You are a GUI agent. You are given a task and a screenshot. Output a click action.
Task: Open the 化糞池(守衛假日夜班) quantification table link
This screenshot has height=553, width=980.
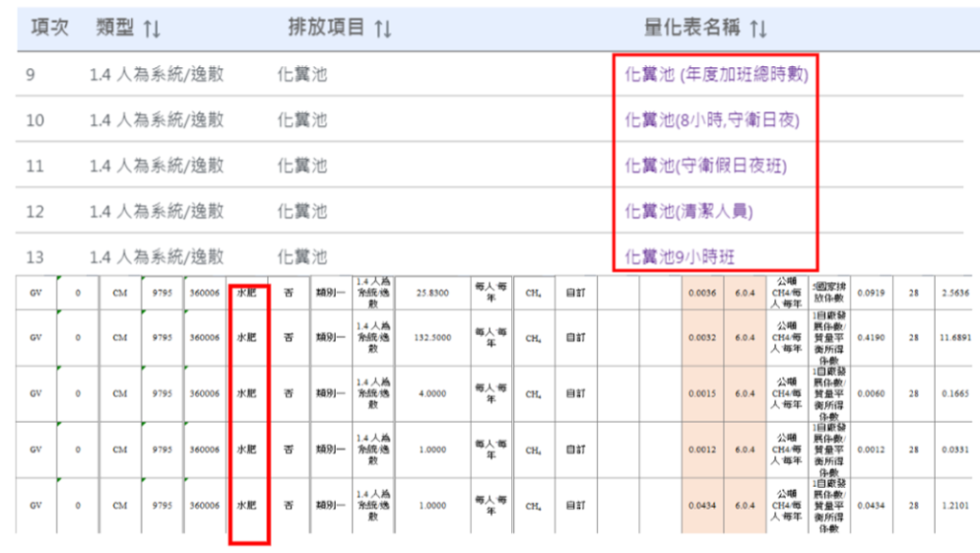click(x=705, y=166)
